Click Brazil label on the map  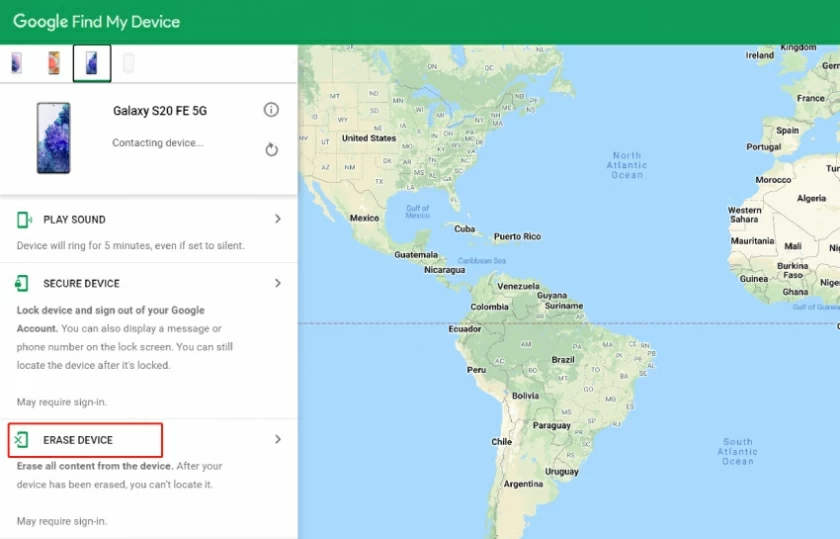[x=563, y=360]
